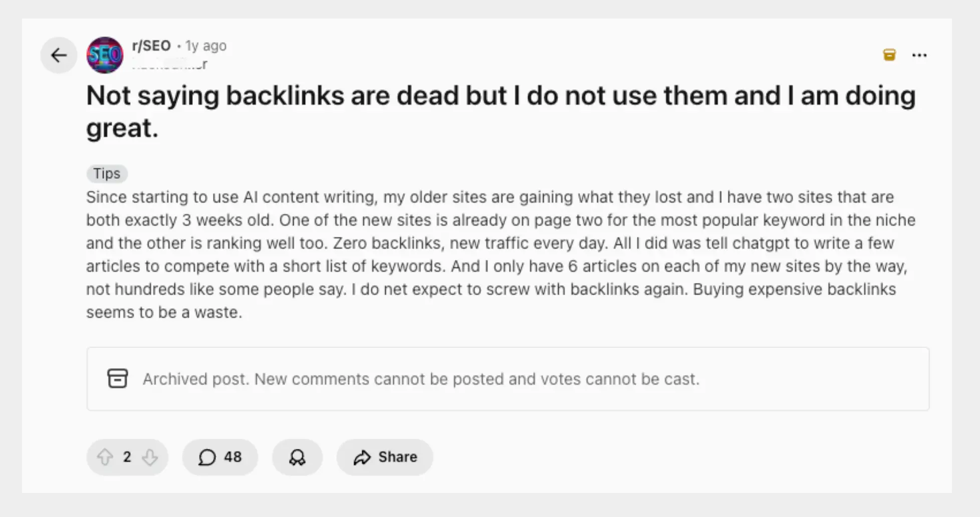The image size is (980, 517).
Task: Click the 'Archived post' notice text
Action: click(421, 379)
